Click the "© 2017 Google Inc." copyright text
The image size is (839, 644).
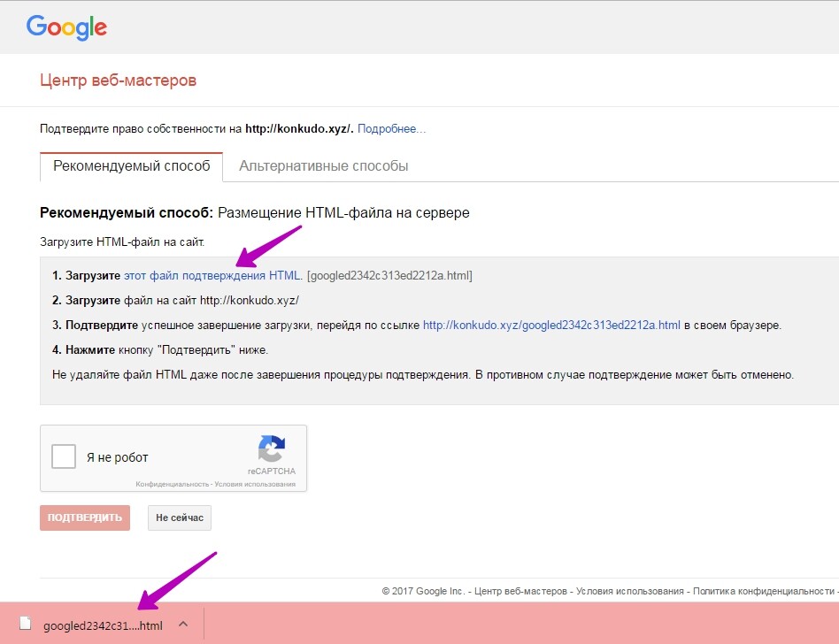(x=423, y=591)
